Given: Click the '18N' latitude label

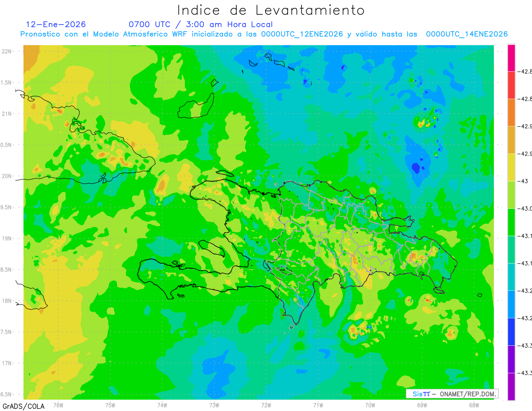Looking at the screenshot, I should (x=7, y=301).
